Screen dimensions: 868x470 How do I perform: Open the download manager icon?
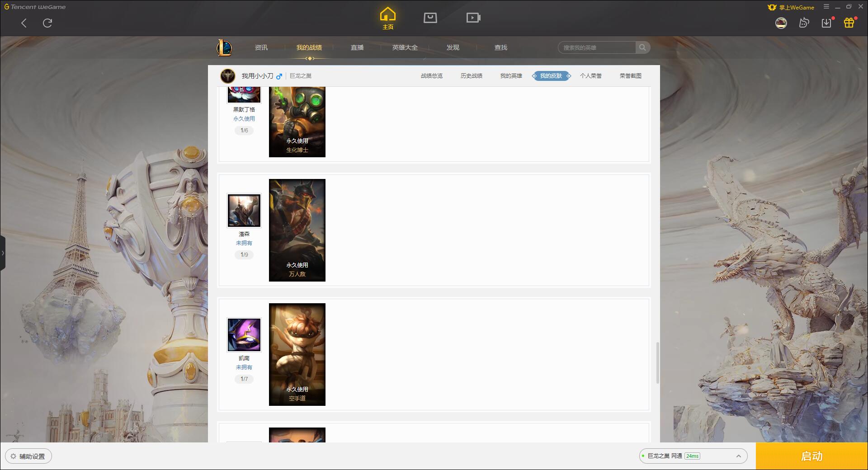(826, 23)
